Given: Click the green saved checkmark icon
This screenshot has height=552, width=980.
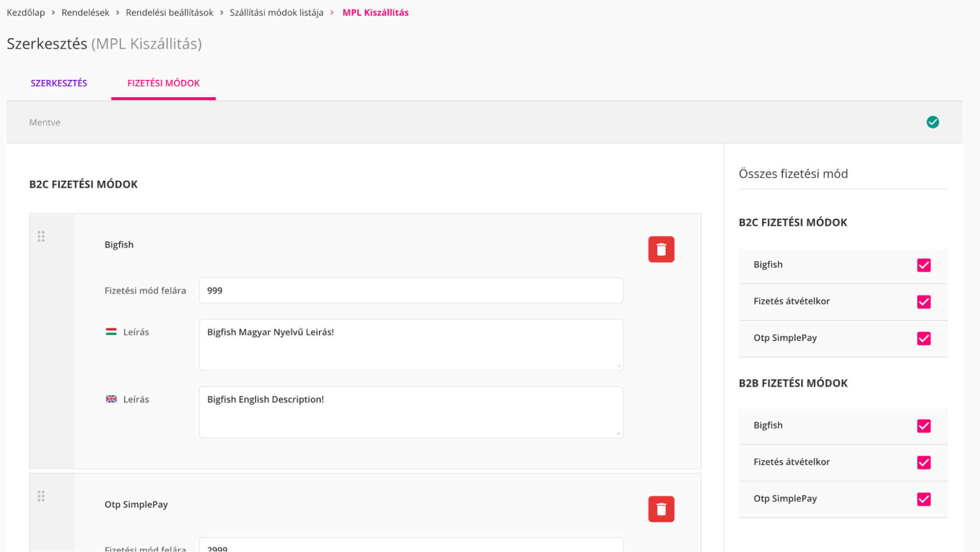Looking at the screenshot, I should click(x=932, y=122).
